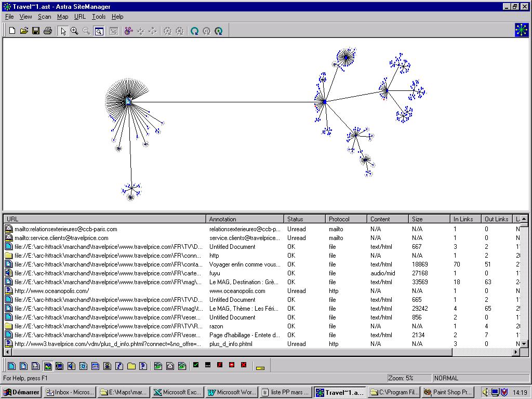
Task: Click the list's vertical scrollbar down arrow
Action: (524, 344)
